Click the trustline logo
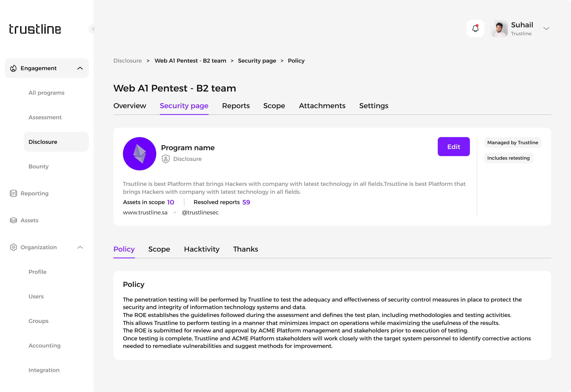Image resolution: width=571 pixels, height=392 pixels. 35,29
